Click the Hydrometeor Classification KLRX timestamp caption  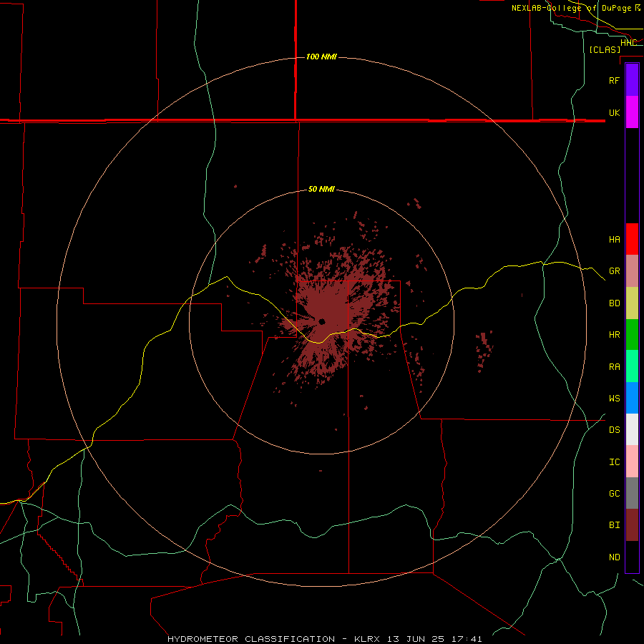324,639
